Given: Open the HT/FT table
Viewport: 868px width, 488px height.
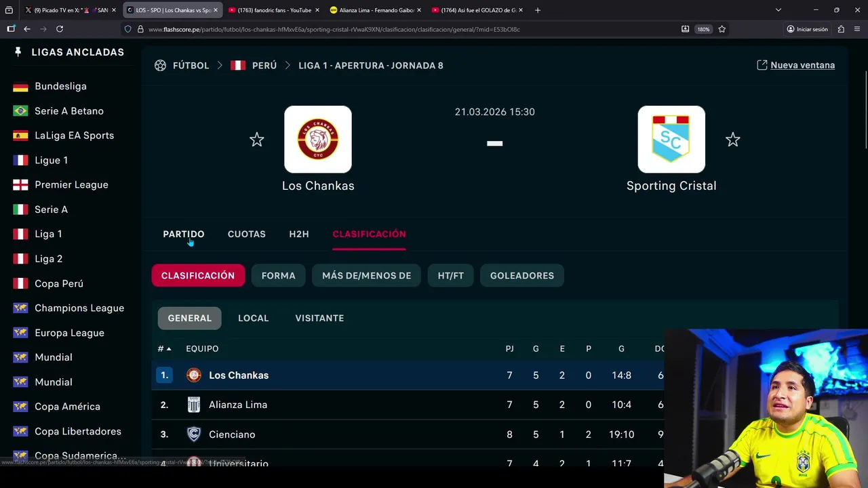Looking at the screenshot, I should pyautogui.click(x=451, y=276).
